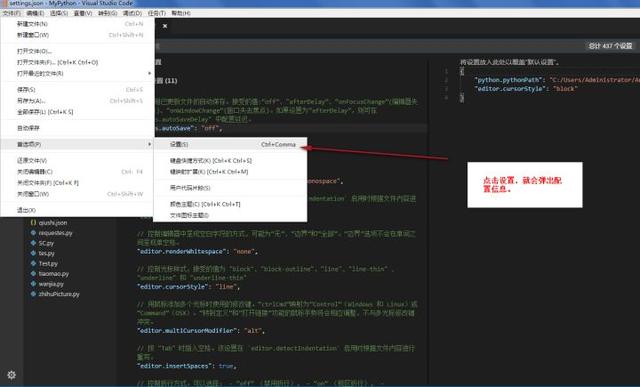This screenshot has width=640, height=387.
Task: Click the Python icon beside tes.py
Action: [x=33, y=253]
